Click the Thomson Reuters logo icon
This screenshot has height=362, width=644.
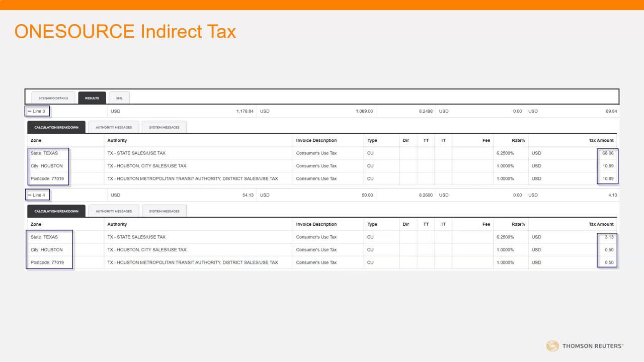tap(552, 346)
